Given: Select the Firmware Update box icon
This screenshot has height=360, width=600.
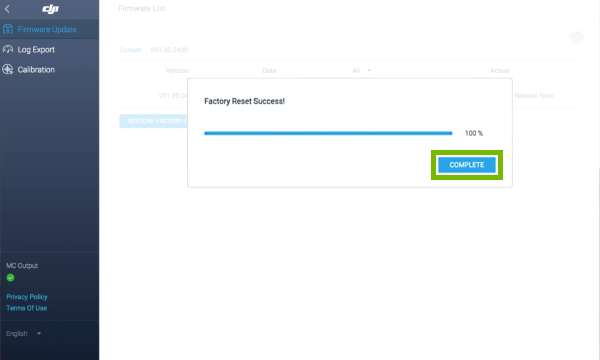Looking at the screenshot, I should pyautogui.click(x=8, y=29).
